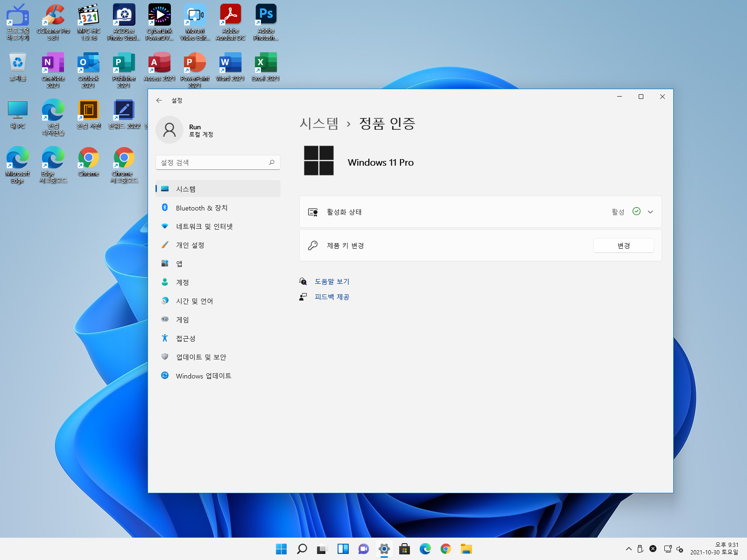Open the CCleaner Pro 5.81 desktop icon
Screen dimensions: 747x560
(53, 22)
